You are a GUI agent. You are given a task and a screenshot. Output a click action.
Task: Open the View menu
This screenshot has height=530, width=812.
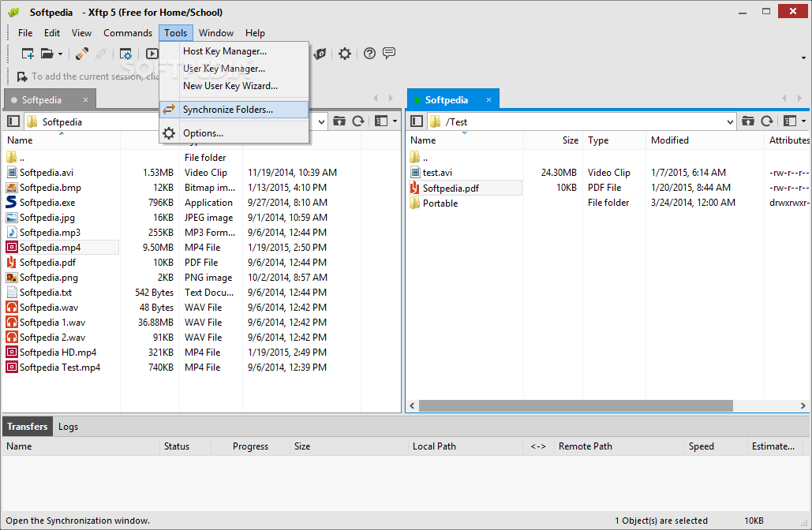click(81, 32)
